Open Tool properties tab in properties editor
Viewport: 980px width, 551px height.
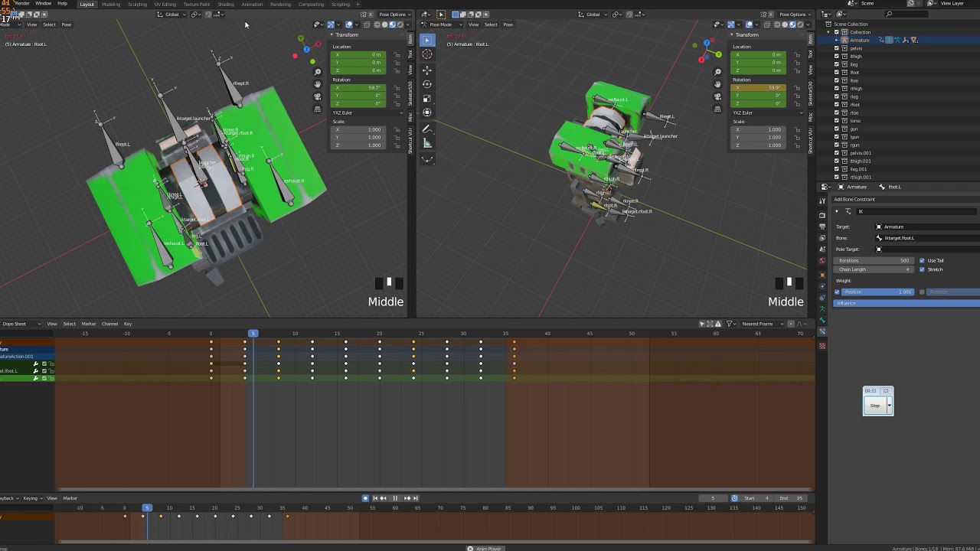[822, 201]
